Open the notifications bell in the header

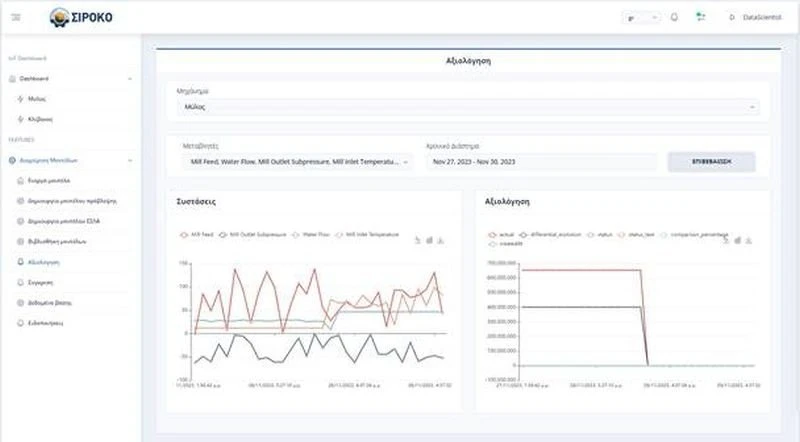click(x=674, y=17)
